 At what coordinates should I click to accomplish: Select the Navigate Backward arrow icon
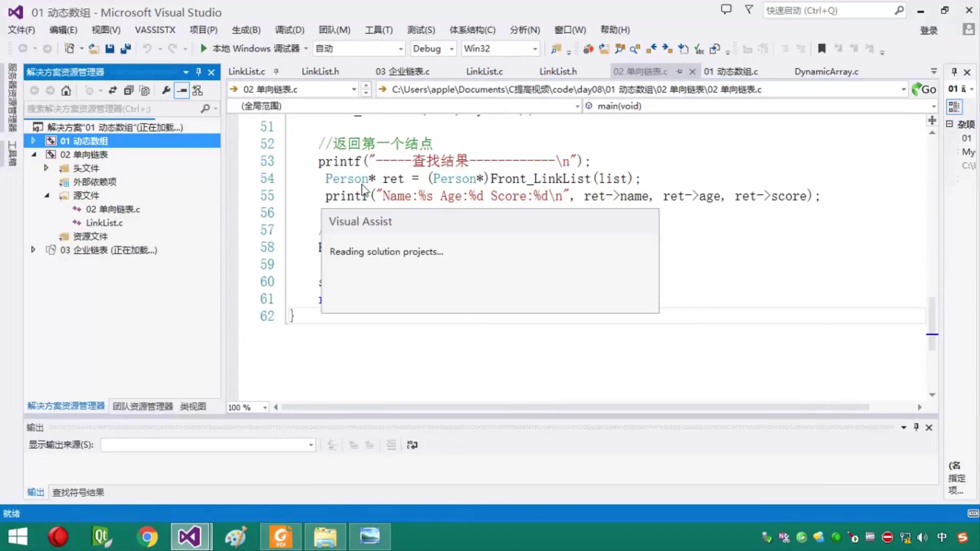pos(23,48)
